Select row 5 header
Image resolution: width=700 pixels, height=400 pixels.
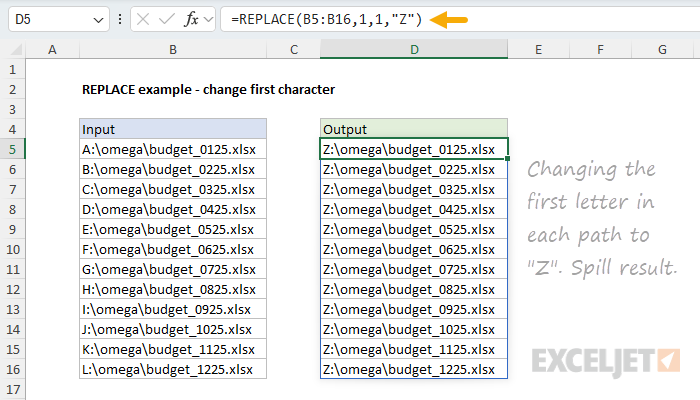pos(12,149)
